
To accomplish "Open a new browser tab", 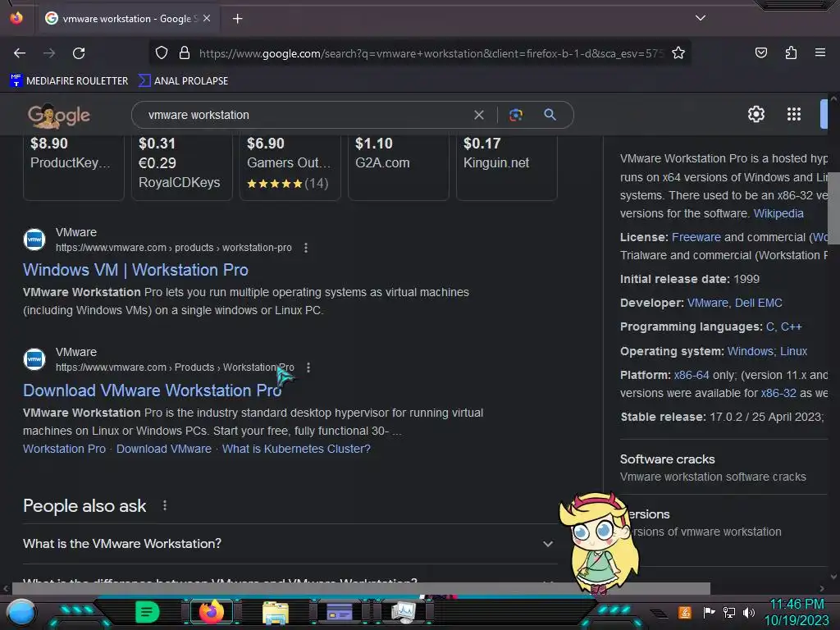I will tap(237, 19).
